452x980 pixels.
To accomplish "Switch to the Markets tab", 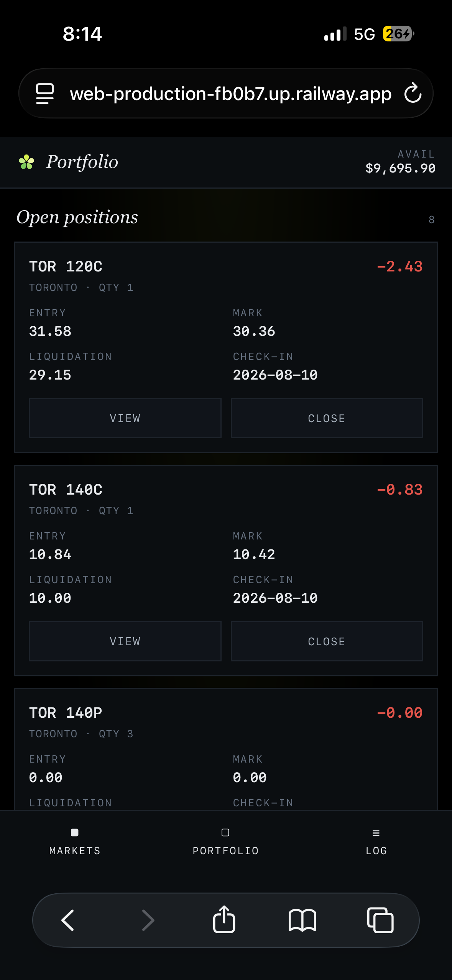I will tap(75, 842).
